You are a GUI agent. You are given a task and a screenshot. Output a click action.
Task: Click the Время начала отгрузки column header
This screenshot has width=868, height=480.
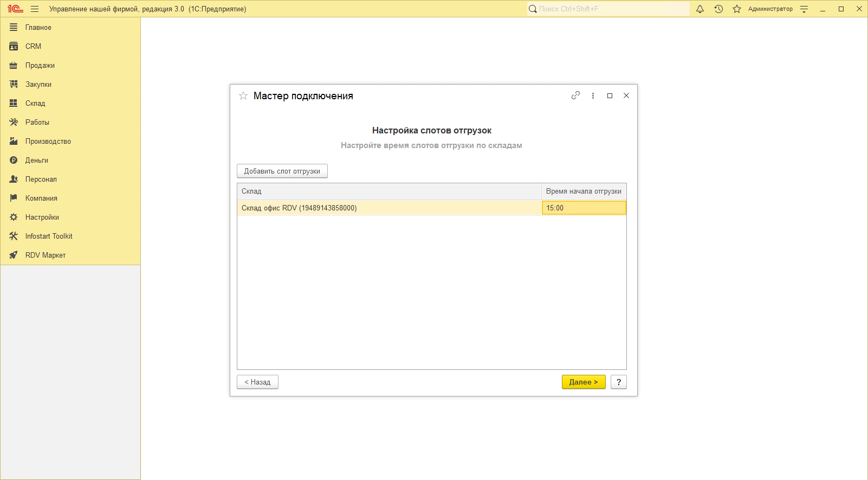584,191
